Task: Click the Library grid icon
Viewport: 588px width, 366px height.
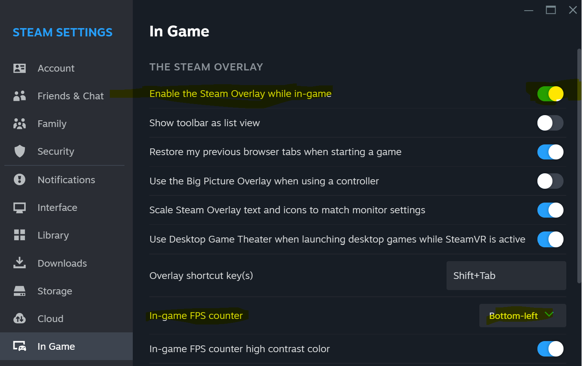Action: (19, 235)
